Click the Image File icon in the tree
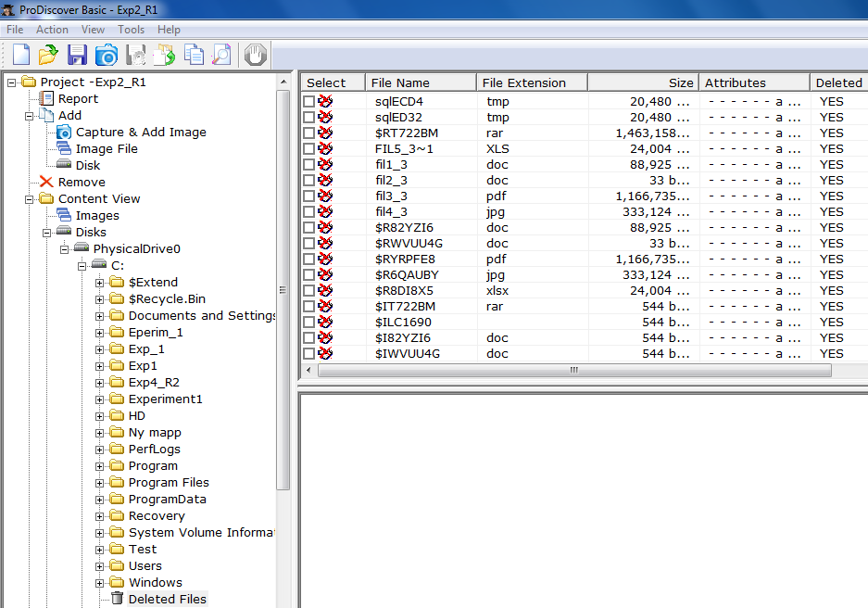This screenshot has height=608, width=868. pos(64,148)
